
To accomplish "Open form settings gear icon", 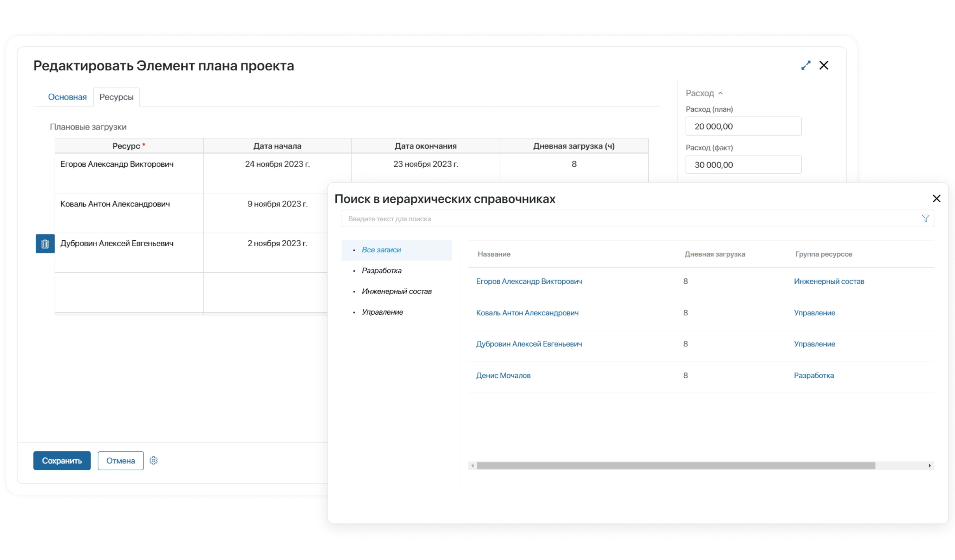I will point(154,460).
